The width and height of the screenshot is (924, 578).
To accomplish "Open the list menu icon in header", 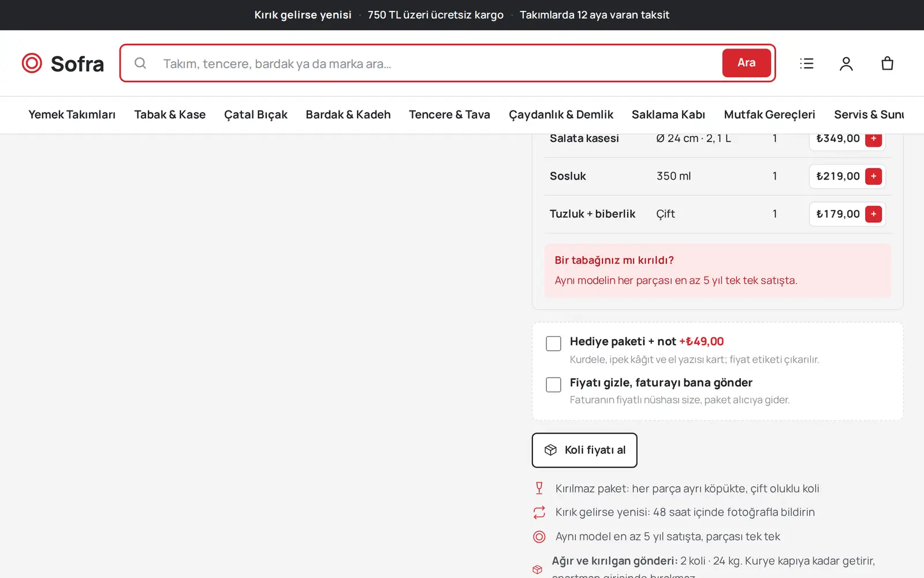I will click(807, 64).
